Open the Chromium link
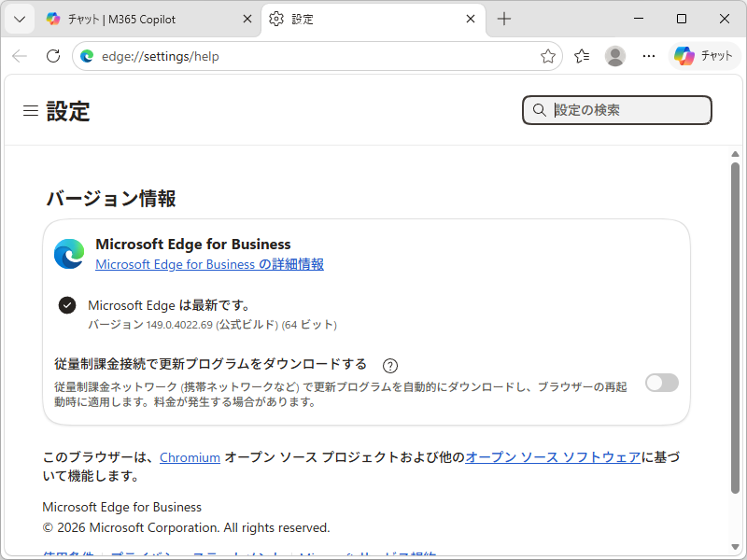The width and height of the screenshot is (747, 560). coord(190,457)
